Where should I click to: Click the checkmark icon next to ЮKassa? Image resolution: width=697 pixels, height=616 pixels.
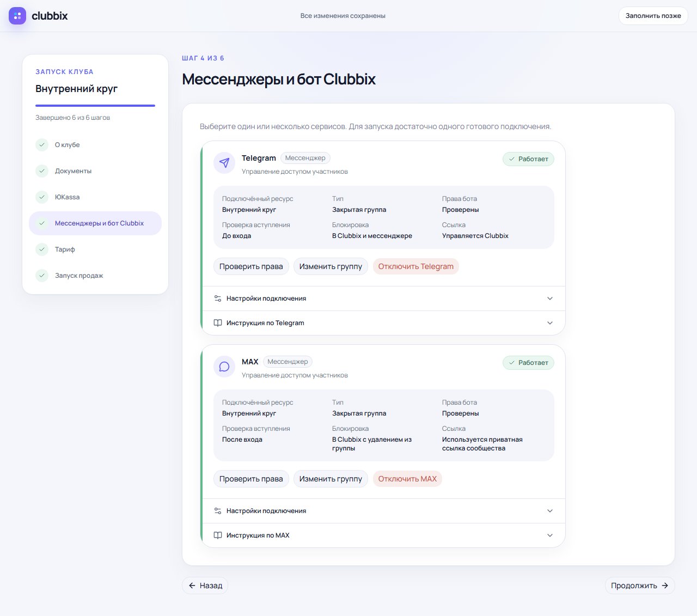click(42, 197)
